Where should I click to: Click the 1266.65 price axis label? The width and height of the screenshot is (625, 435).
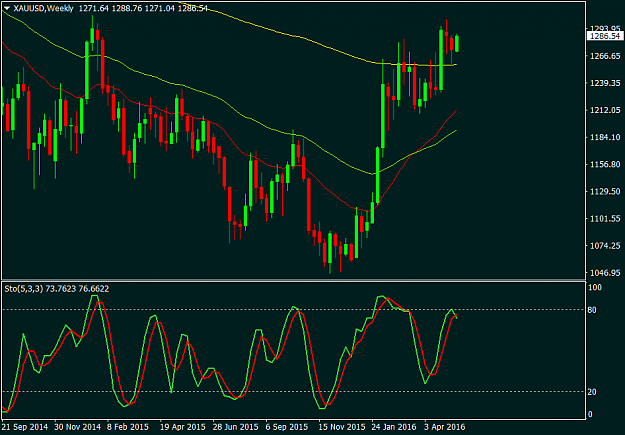(x=605, y=56)
